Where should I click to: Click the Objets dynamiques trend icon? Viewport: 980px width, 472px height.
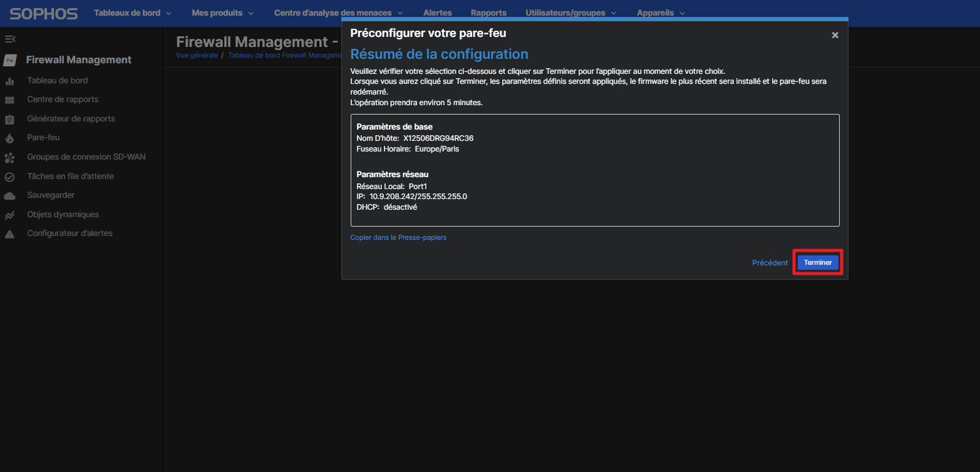click(9, 215)
